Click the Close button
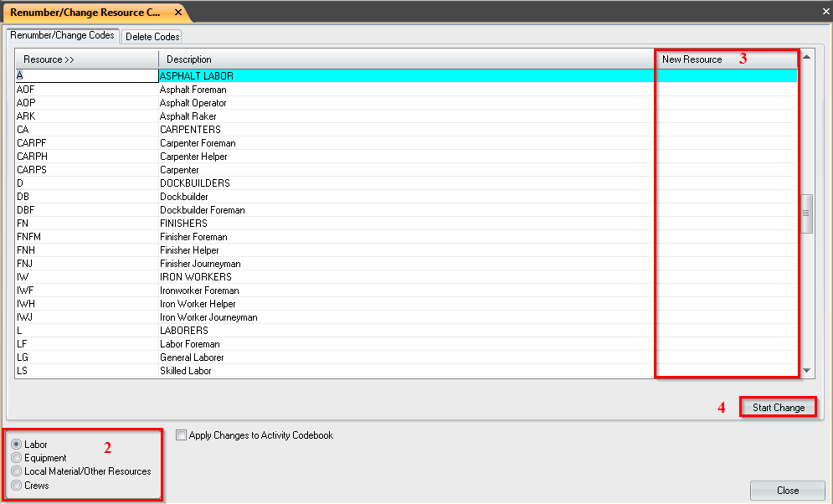Image resolution: width=833 pixels, height=504 pixels. coord(787,491)
